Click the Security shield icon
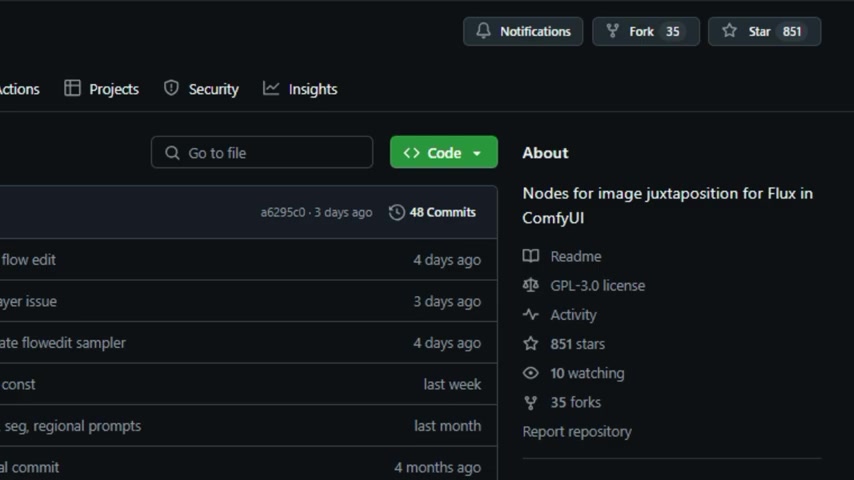 (x=171, y=88)
